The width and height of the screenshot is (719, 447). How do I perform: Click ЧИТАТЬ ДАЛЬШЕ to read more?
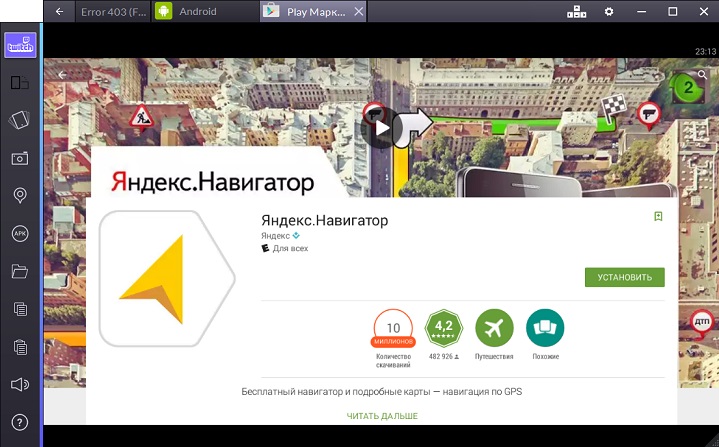(x=382, y=416)
